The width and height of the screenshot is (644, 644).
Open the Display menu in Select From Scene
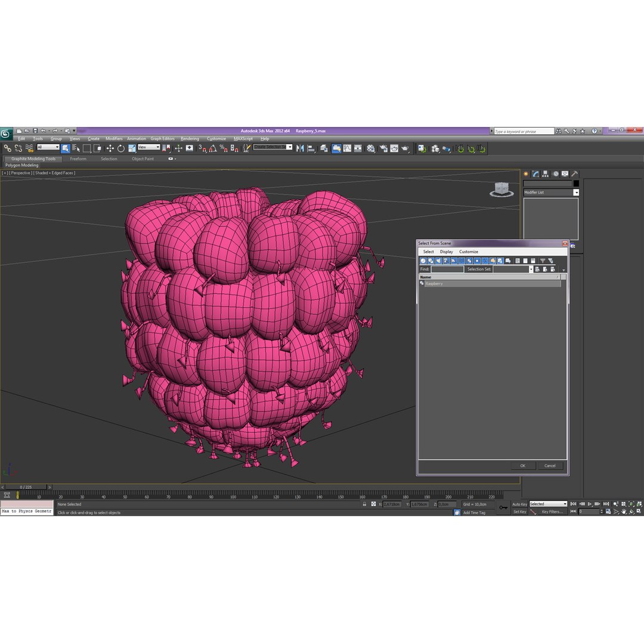pos(446,252)
